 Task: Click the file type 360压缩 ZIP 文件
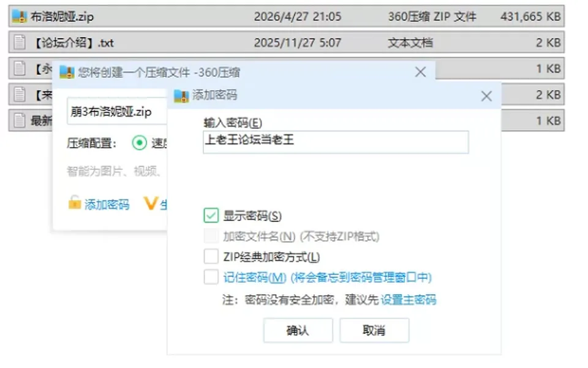[x=432, y=17]
